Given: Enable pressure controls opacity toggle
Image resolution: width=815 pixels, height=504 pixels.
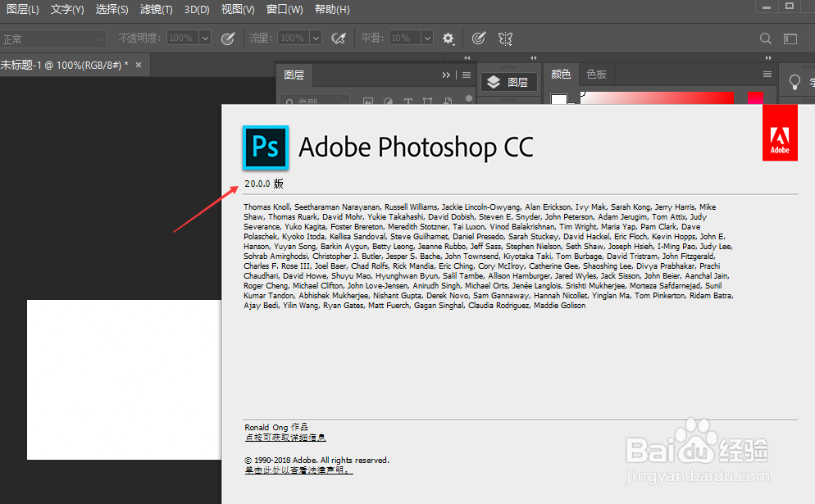Looking at the screenshot, I should [x=230, y=38].
